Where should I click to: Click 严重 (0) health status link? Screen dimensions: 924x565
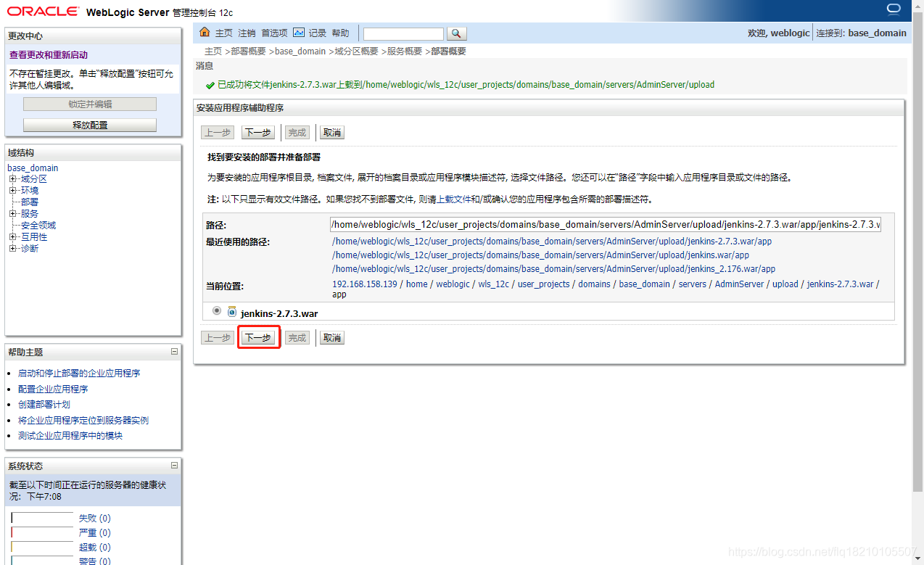94,533
